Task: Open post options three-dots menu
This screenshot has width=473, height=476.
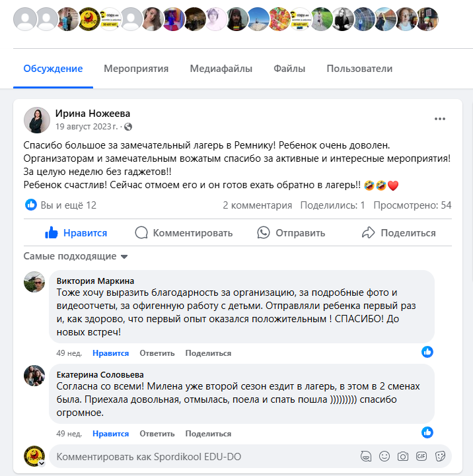Action: point(439,119)
